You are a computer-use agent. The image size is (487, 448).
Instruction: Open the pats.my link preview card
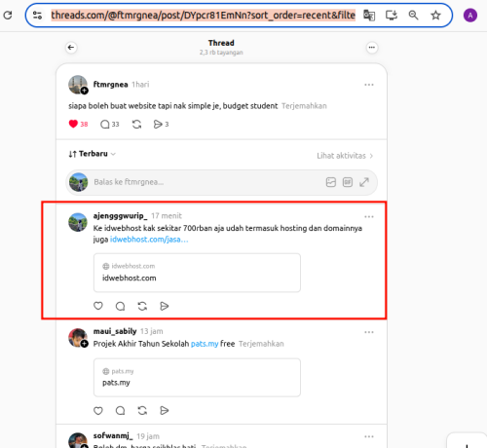coord(197,378)
